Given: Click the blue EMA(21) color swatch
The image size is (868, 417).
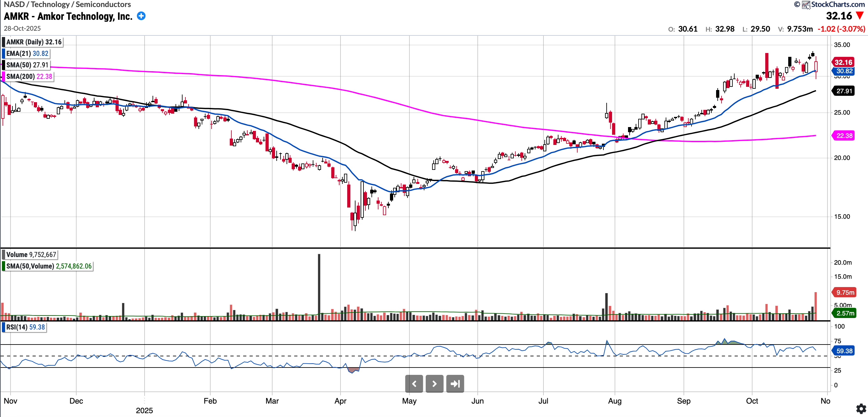Looking at the screenshot, I should (x=4, y=53).
